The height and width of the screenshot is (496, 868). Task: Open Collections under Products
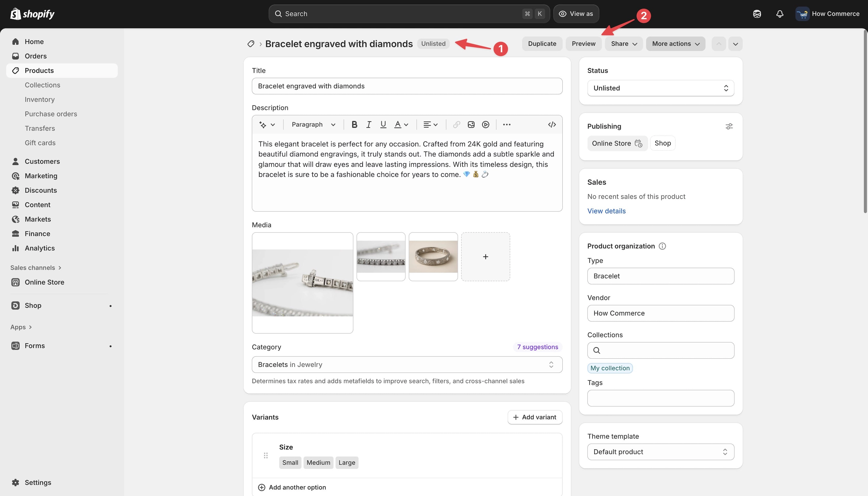(x=42, y=85)
